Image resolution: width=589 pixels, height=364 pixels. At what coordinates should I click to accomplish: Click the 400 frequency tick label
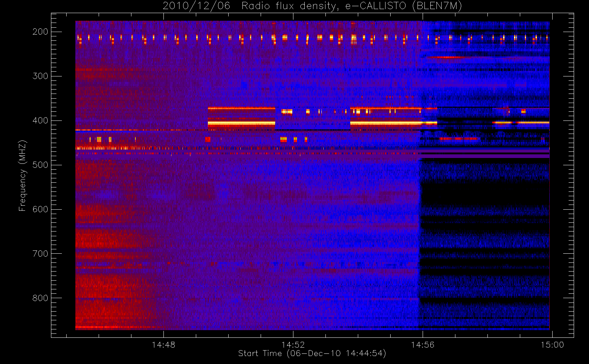(40, 120)
